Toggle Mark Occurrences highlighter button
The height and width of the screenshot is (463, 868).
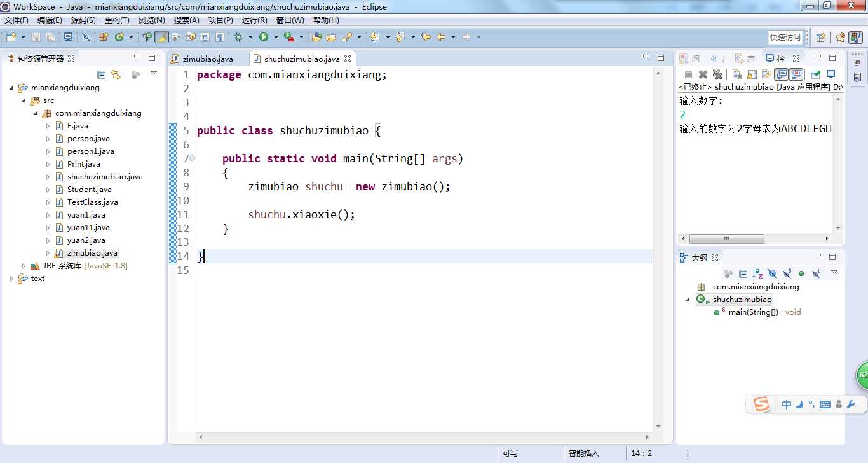[x=161, y=37]
